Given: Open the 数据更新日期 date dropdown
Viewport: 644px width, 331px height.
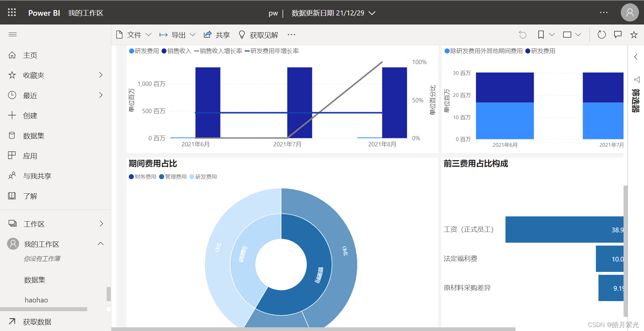Looking at the screenshot, I should pos(372,13).
